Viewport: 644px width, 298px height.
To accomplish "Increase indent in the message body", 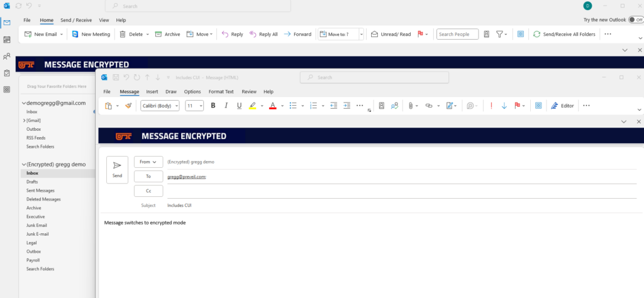I will [x=347, y=106].
